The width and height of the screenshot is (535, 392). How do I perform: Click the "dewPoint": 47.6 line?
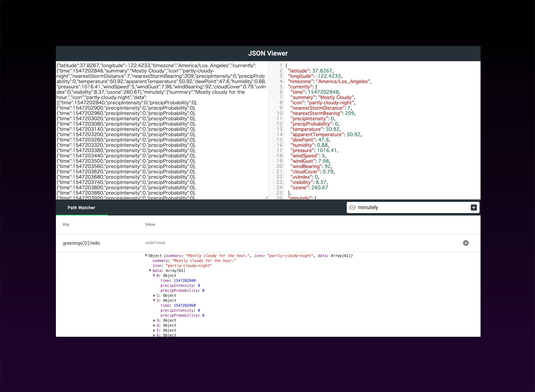[310, 140]
